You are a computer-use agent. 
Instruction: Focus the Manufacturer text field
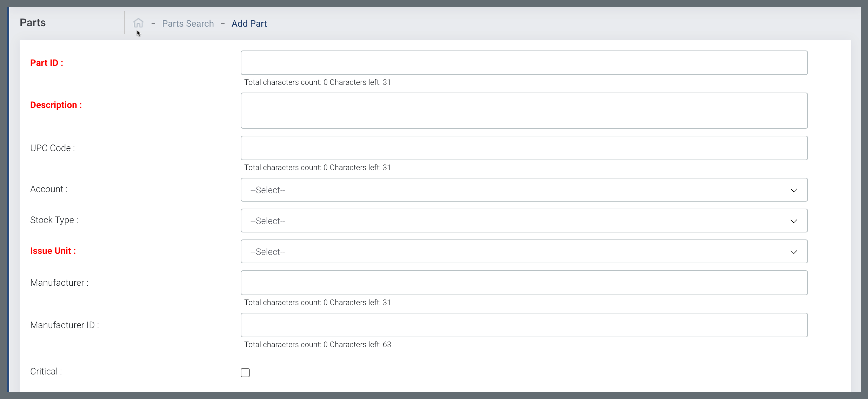click(524, 283)
